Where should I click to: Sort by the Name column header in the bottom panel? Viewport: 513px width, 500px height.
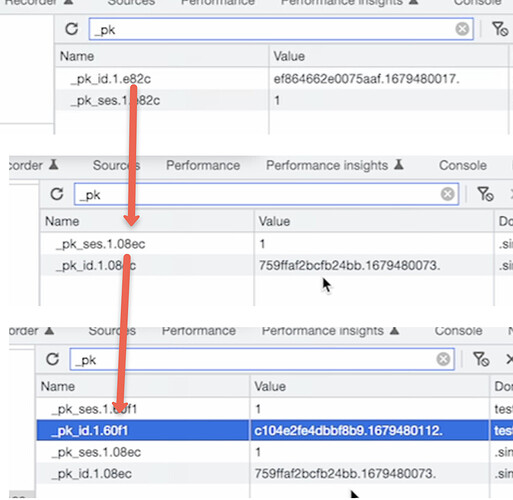58,387
